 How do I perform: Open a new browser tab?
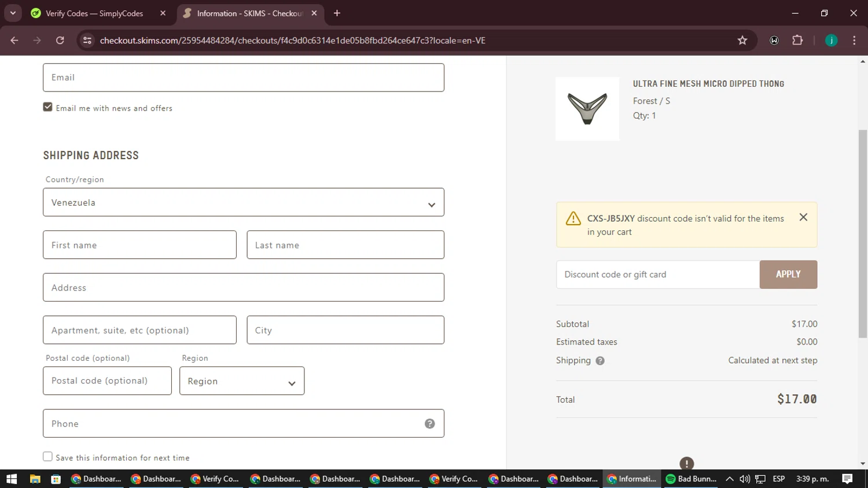coord(337,13)
